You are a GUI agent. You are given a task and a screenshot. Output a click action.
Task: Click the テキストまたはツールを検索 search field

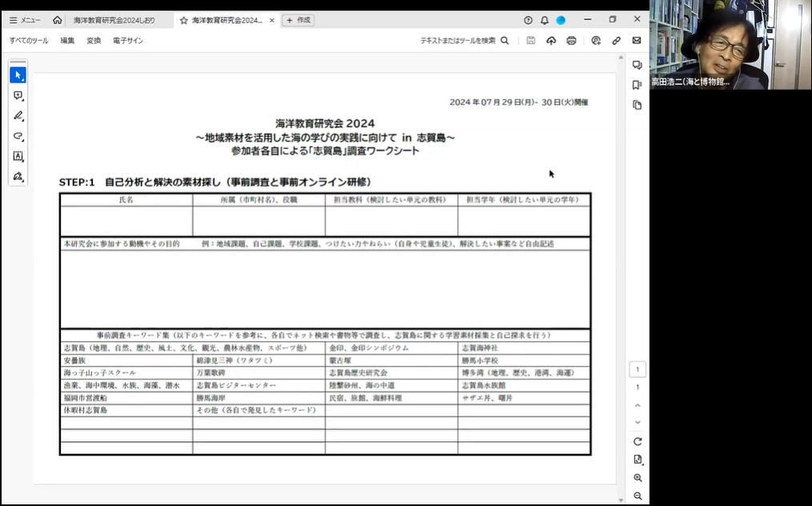[x=464, y=40]
